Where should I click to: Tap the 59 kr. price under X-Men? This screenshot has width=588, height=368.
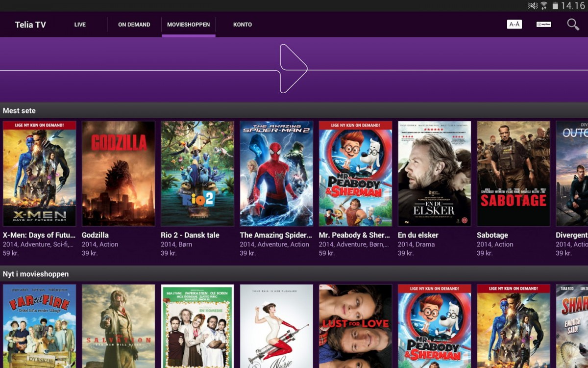[x=11, y=253]
